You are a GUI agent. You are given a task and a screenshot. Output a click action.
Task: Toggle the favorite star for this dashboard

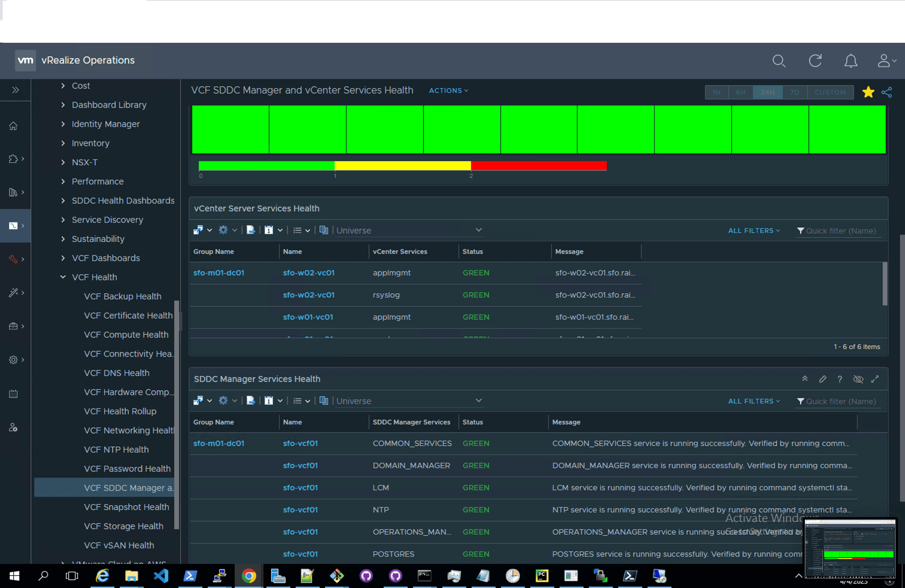click(868, 93)
